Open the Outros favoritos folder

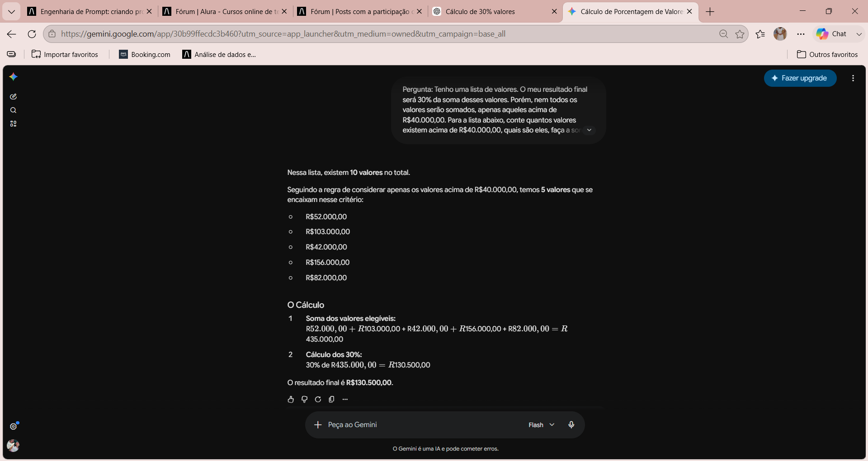coord(827,54)
